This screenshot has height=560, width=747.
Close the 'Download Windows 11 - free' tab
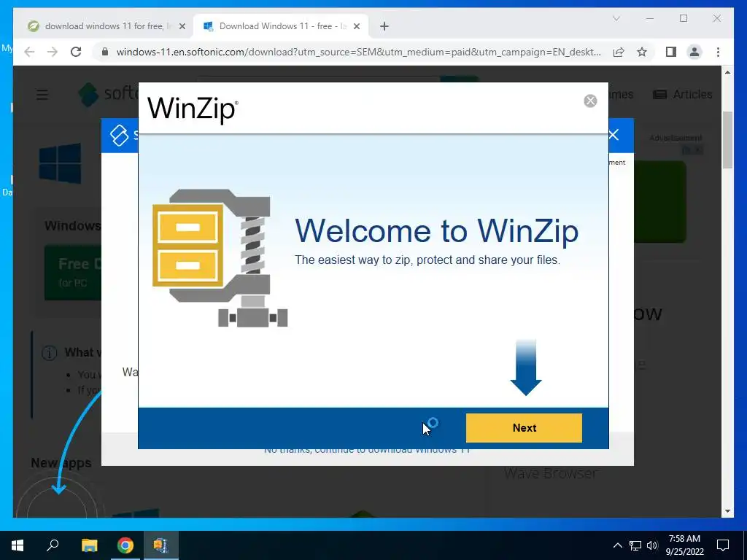pyautogui.click(x=356, y=27)
